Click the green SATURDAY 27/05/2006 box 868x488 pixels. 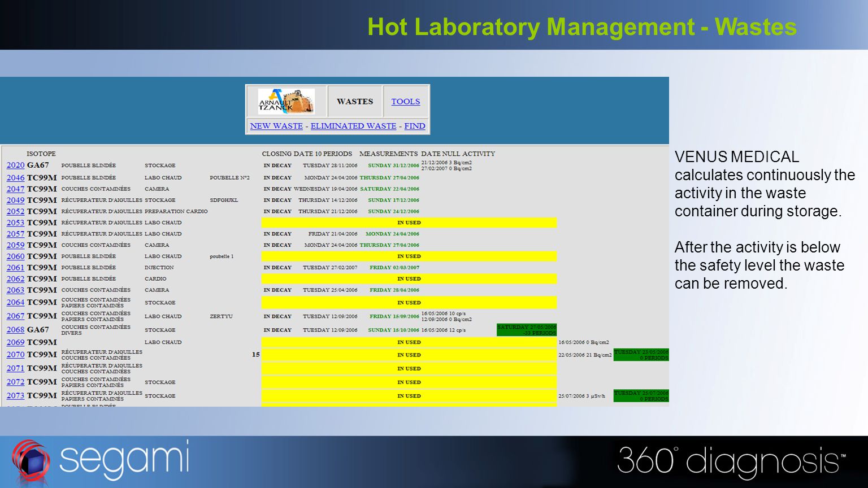(x=527, y=330)
